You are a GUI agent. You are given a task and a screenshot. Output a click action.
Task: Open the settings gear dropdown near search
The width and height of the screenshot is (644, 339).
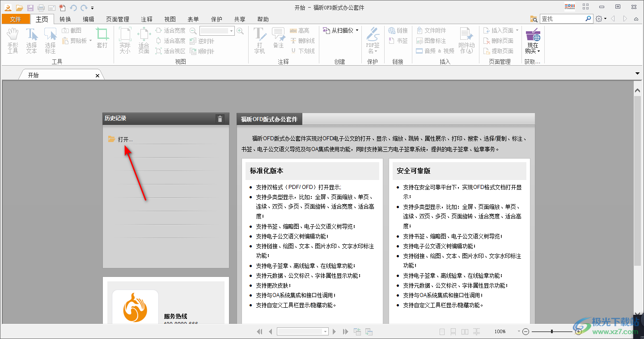601,19
